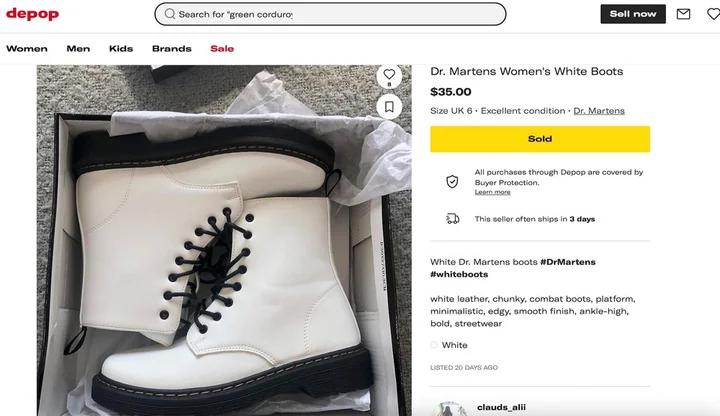720x416 pixels.
Task: Open the Kids category menu
Action: 121,48
